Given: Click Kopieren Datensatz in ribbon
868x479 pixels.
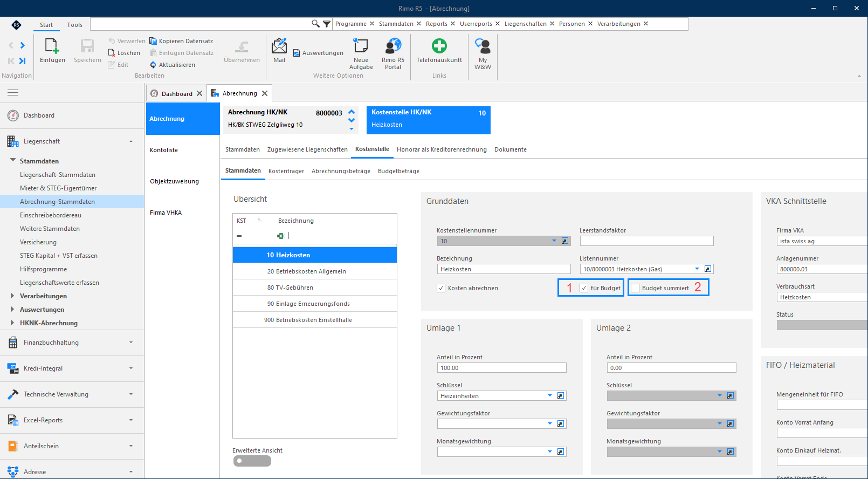Looking at the screenshot, I should point(181,41).
